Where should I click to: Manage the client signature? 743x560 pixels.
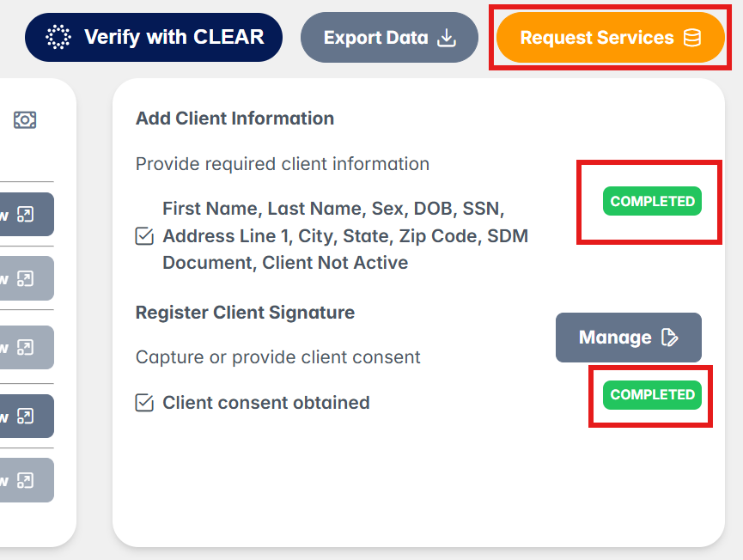(628, 338)
